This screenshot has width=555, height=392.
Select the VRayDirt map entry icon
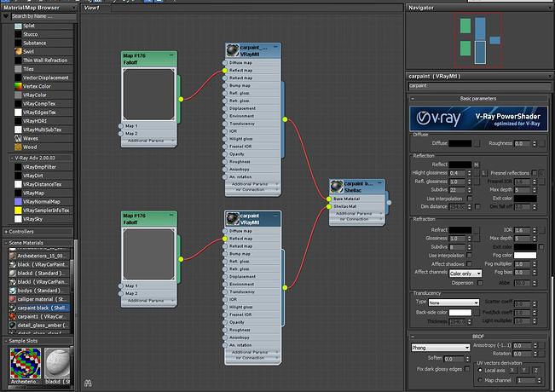(x=17, y=176)
